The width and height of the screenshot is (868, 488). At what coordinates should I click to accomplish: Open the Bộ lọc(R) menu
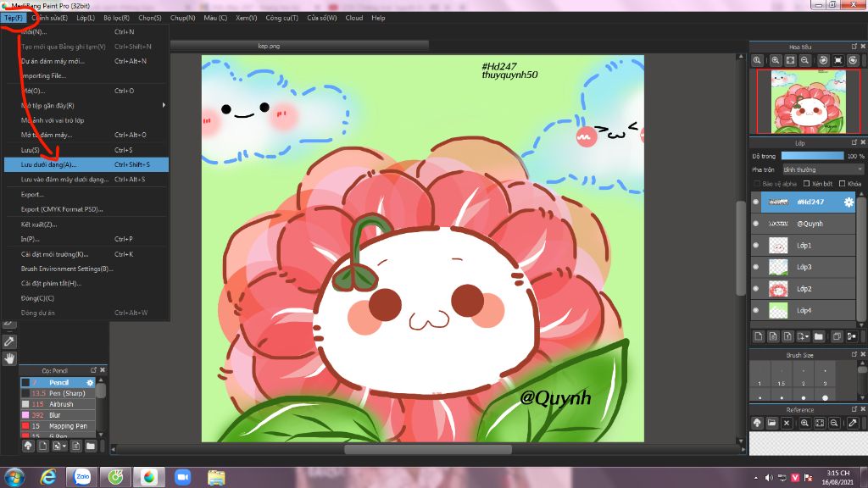click(x=116, y=18)
